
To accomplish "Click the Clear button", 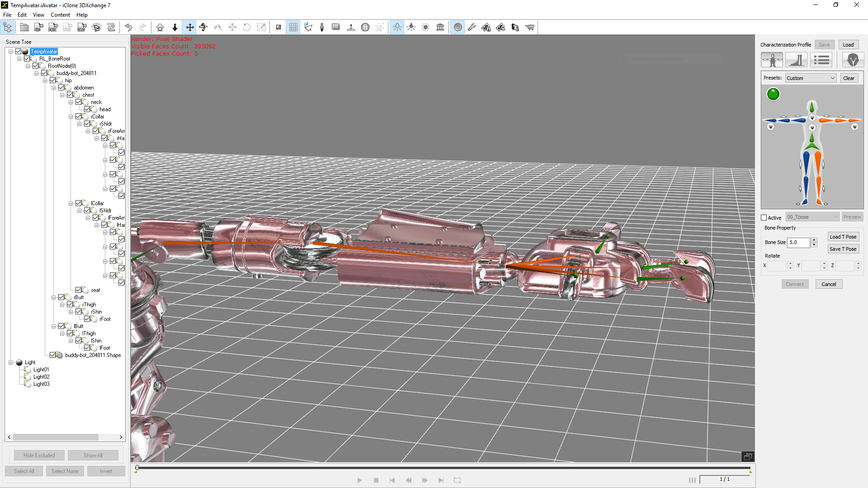I will [849, 78].
